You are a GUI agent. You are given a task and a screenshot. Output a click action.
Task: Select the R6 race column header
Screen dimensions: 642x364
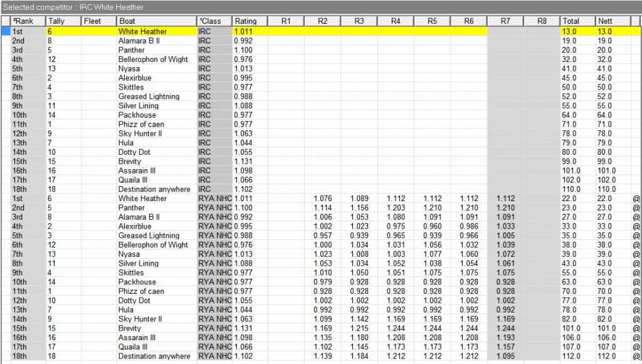point(469,21)
